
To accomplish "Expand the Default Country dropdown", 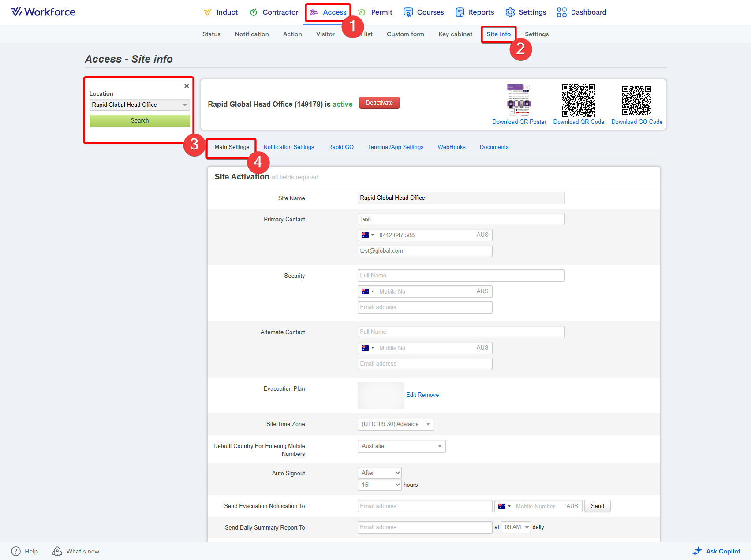I will (401, 446).
